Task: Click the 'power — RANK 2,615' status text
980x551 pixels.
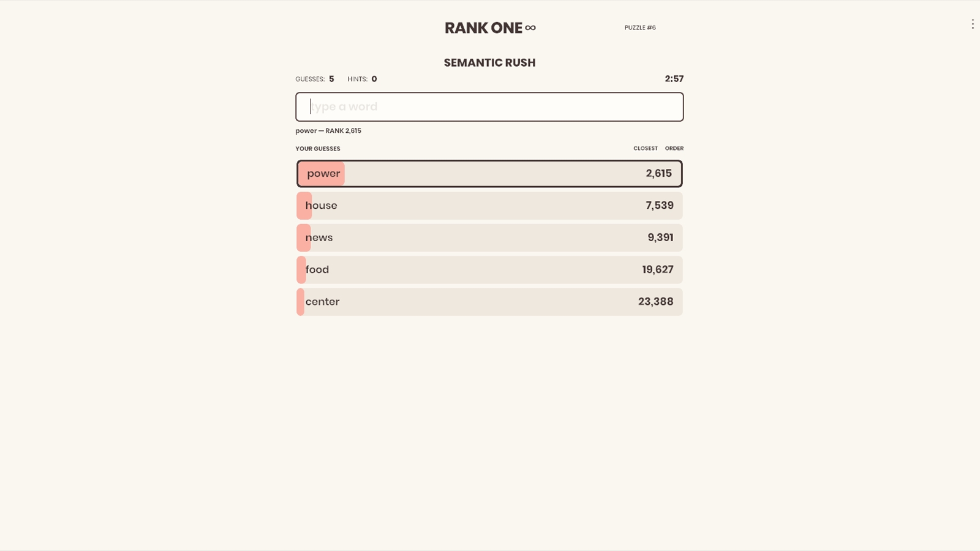Action: [x=328, y=131]
